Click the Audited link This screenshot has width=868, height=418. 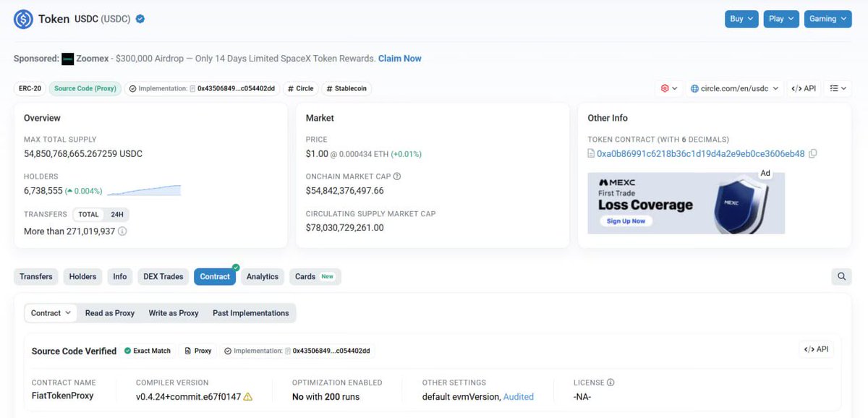click(519, 396)
